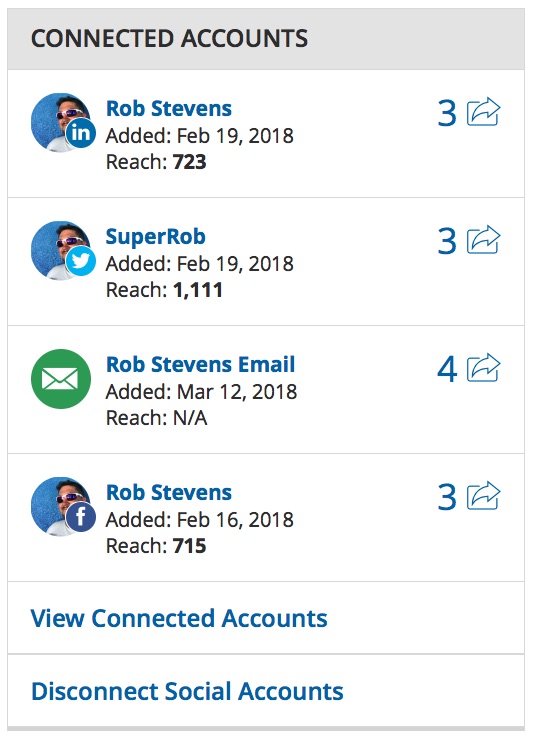Viewport: 534px width, 738px height.
Task: Click the SuperRob profile photo thumbnail
Action: pos(61,250)
